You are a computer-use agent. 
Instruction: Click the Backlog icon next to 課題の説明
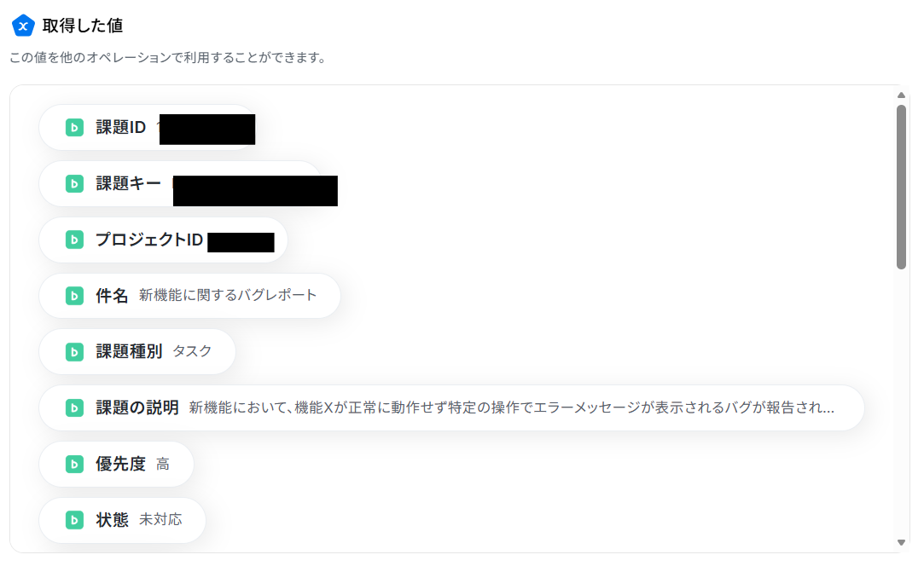pos(74,407)
